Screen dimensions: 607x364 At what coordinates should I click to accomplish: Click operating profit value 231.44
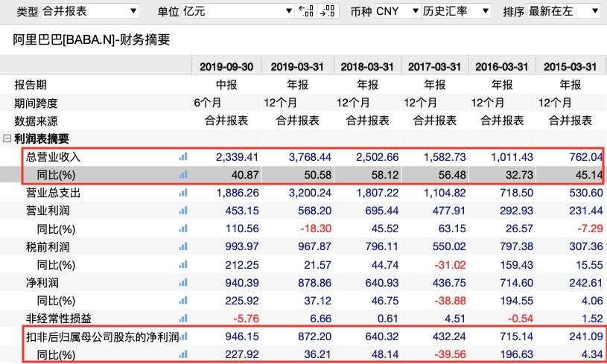click(585, 211)
